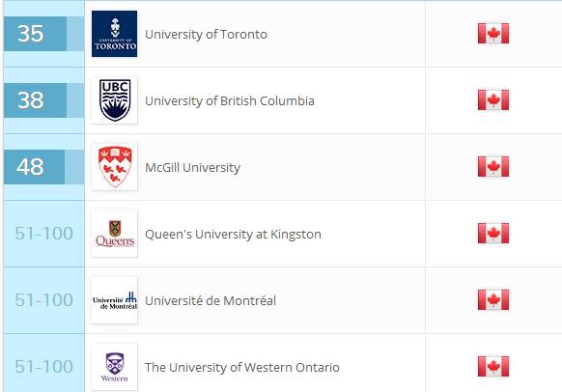Open the University of British Columbia link

230,101
